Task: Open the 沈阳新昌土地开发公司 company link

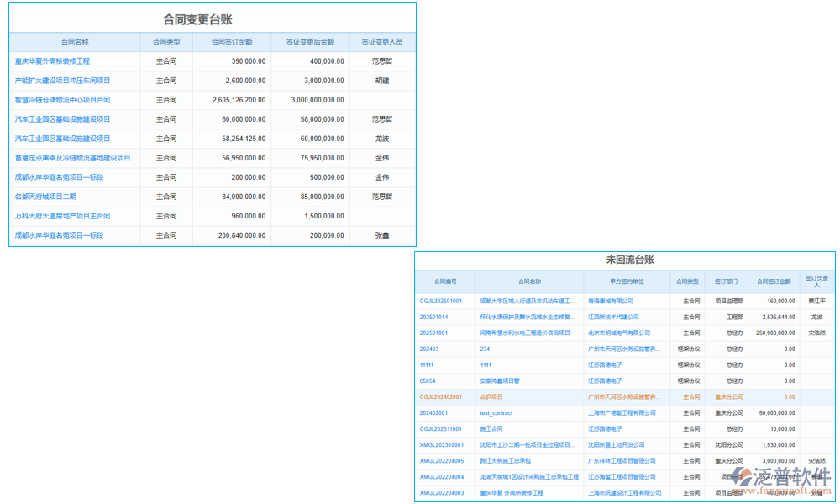Action: (x=616, y=445)
